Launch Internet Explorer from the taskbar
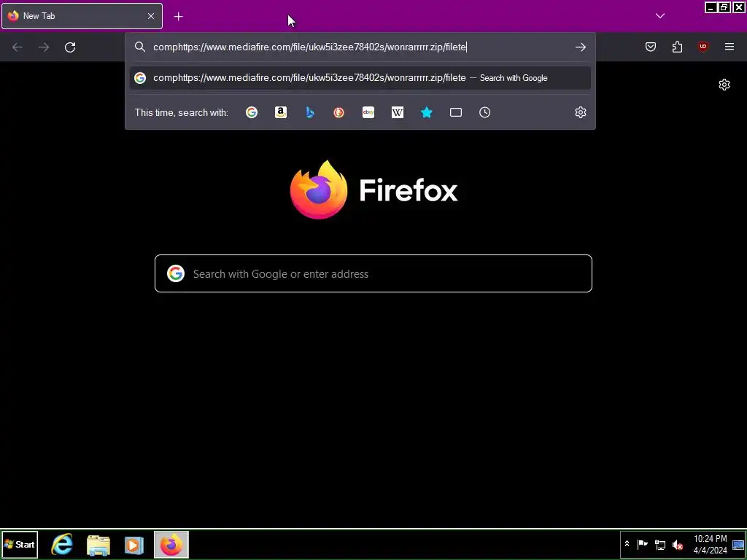Viewport: 747px width, 560px height. pyautogui.click(x=62, y=544)
